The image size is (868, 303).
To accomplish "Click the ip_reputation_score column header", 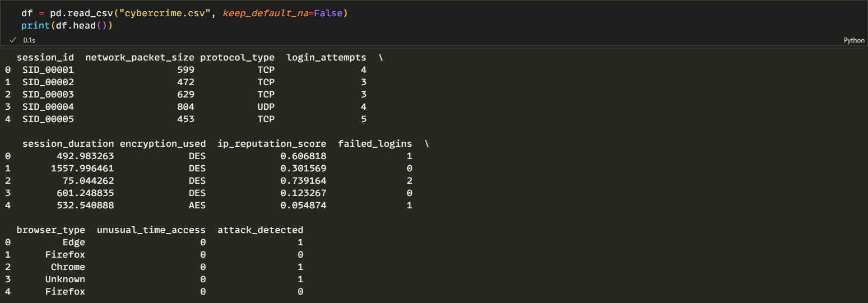I will (x=272, y=144).
